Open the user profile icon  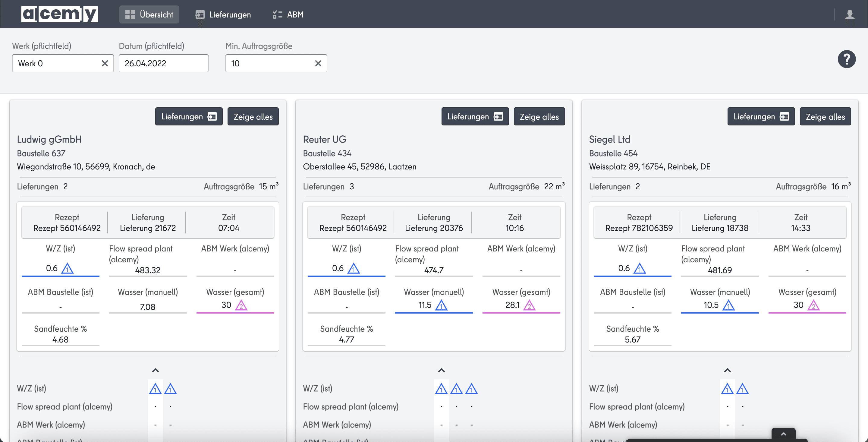(x=850, y=14)
